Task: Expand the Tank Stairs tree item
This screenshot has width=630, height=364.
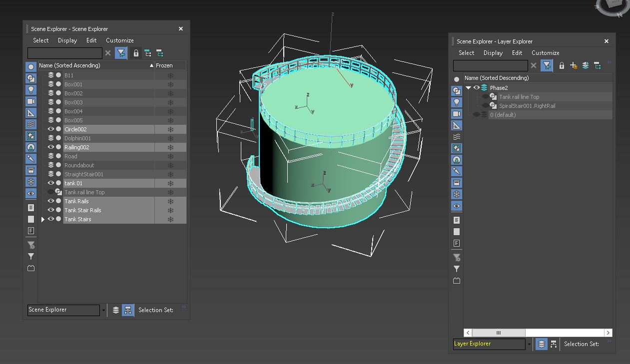Action: tap(42, 219)
